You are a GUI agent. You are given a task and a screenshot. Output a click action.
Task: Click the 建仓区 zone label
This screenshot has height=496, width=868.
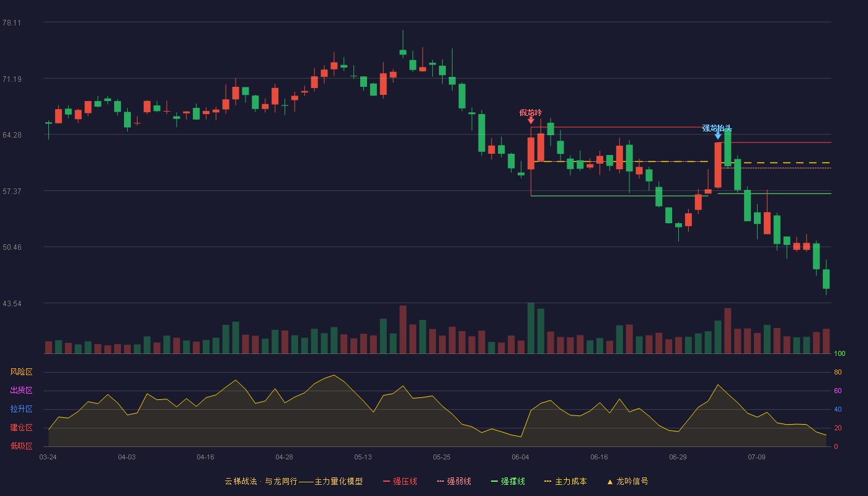coord(21,428)
